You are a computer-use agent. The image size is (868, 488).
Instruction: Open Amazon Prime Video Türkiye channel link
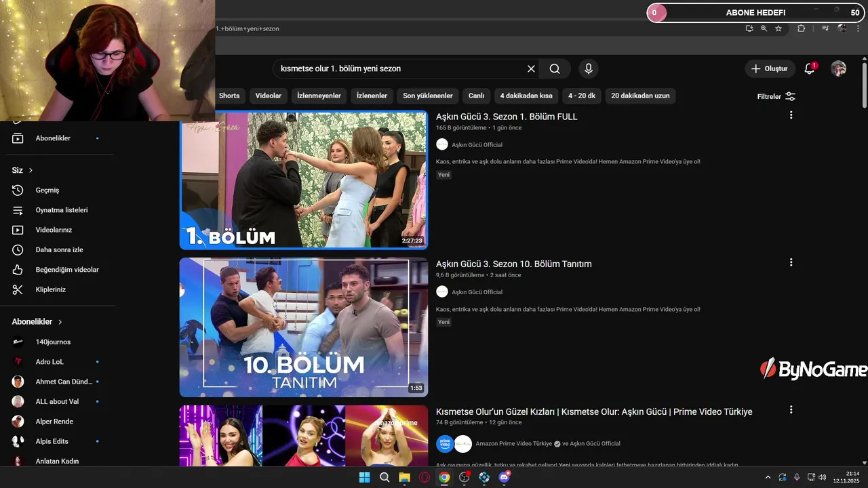tap(514, 444)
